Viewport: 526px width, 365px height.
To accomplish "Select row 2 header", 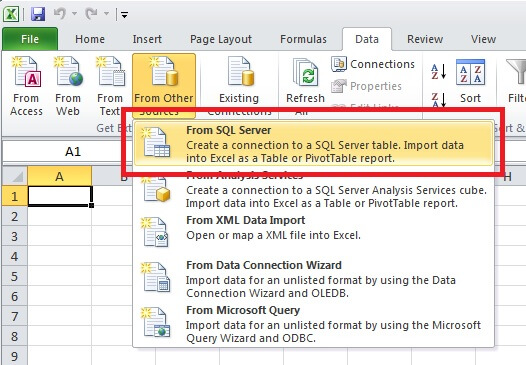I will click(x=14, y=216).
